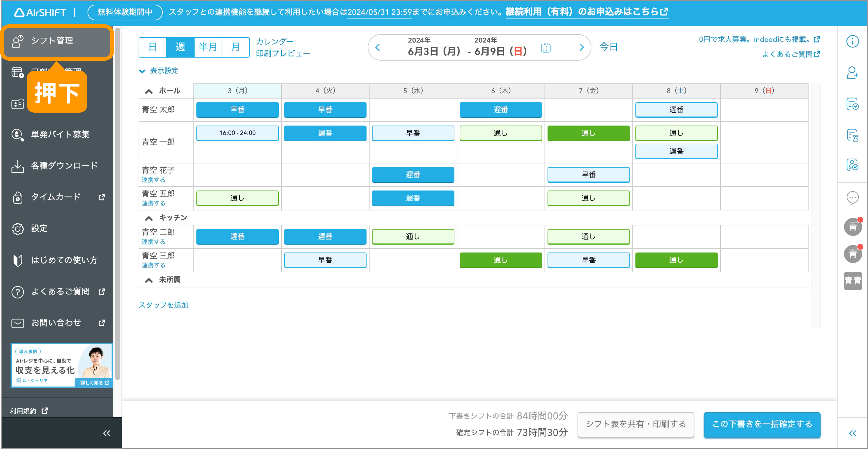The height and width of the screenshot is (449, 868).
Task: Select the 4（火）column header
Action: click(325, 91)
